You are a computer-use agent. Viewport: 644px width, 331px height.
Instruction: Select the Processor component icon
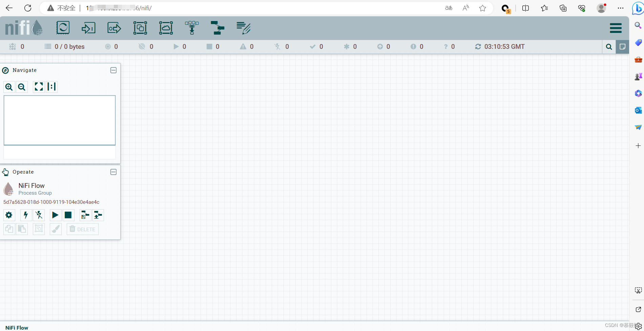(x=63, y=28)
